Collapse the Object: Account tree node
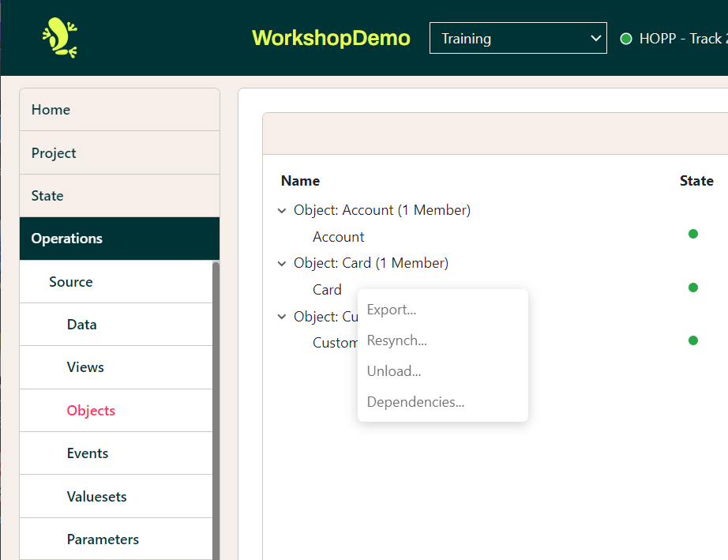The width and height of the screenshot is (728, 560). 282,211
